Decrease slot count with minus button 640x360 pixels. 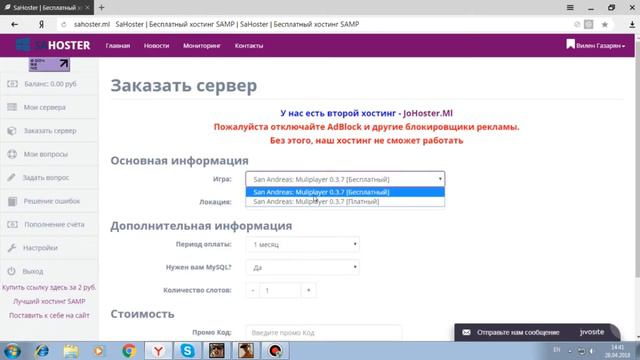pos(253,290)
